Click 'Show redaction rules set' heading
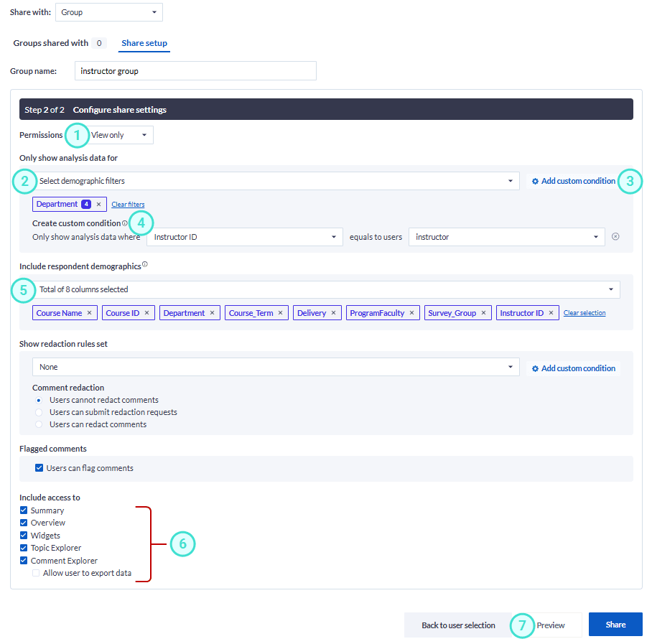This screenshot has height=644, width=652. pyautogui.click(x=63, y=344)
